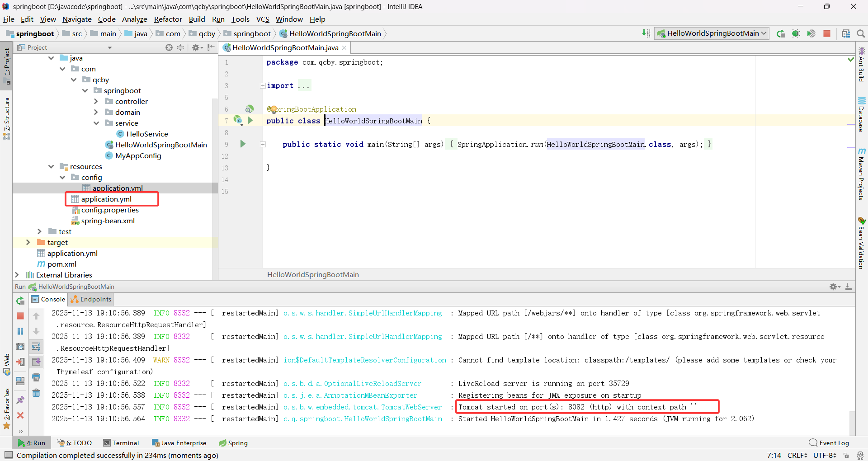Expand the domain package
Screen dimensions: 868x461
(x=96, y=112)
